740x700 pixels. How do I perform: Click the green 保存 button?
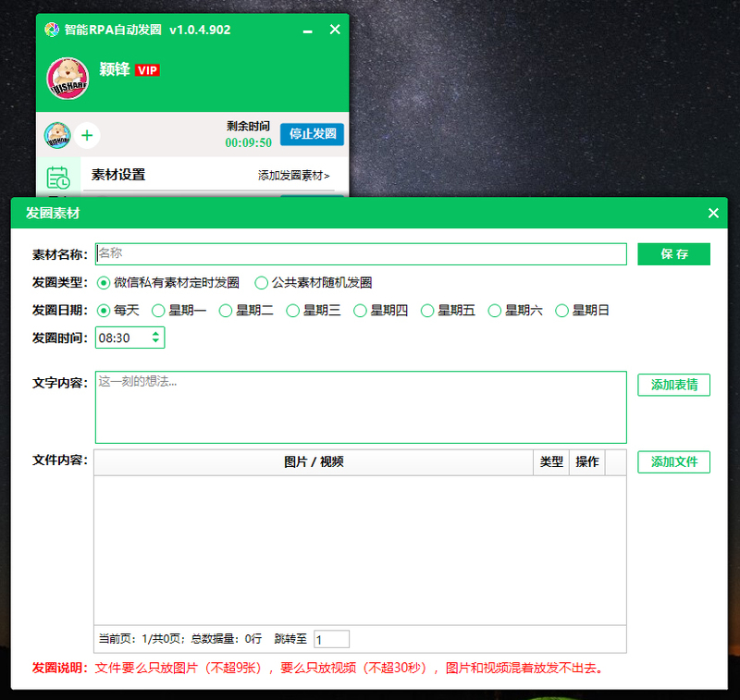tap(673, 254)
